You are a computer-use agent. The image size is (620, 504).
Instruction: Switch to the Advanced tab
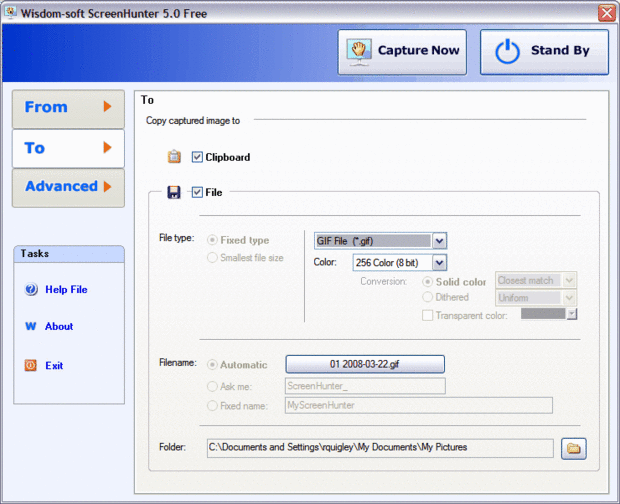(68, 188)
